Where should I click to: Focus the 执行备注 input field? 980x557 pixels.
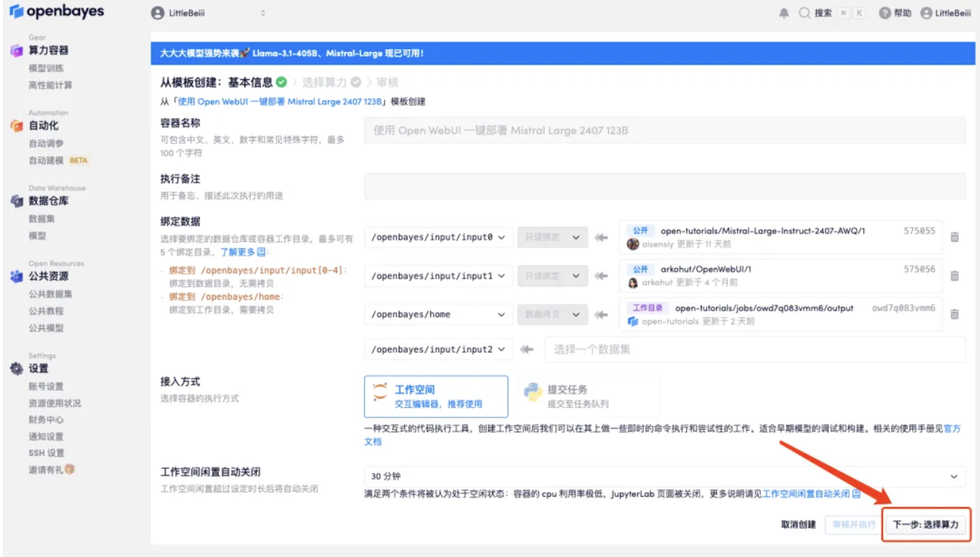point(665,186)
